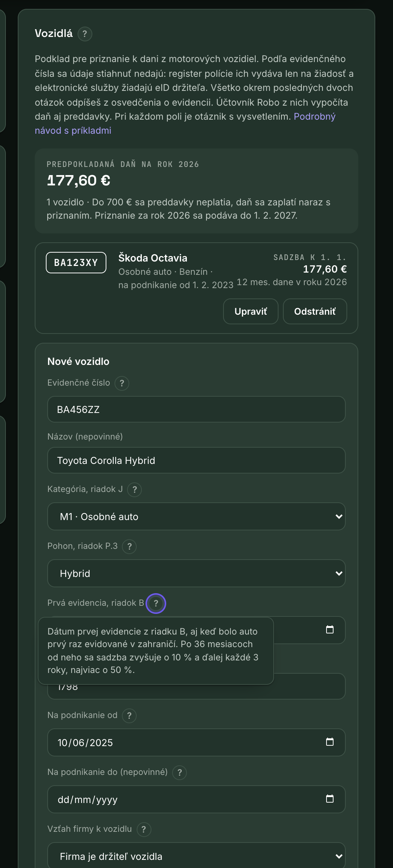Open help for Na podnikanie od

(129, 716)
